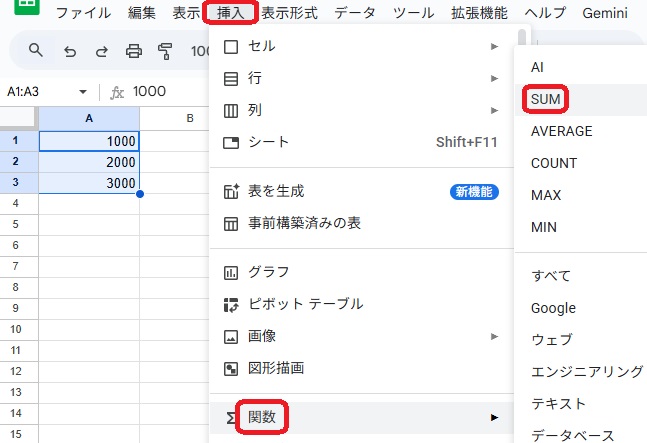
Task: Open the テキスト function category
Action: 581,404
